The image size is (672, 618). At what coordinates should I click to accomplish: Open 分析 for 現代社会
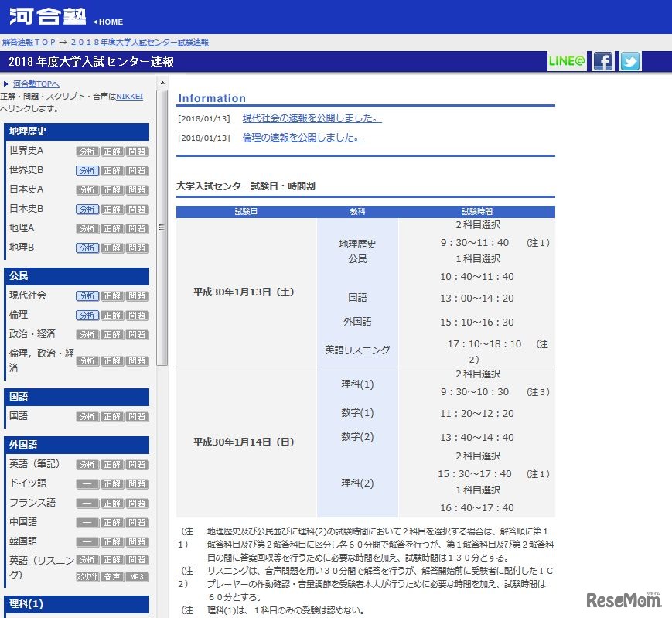click(87, 295)
